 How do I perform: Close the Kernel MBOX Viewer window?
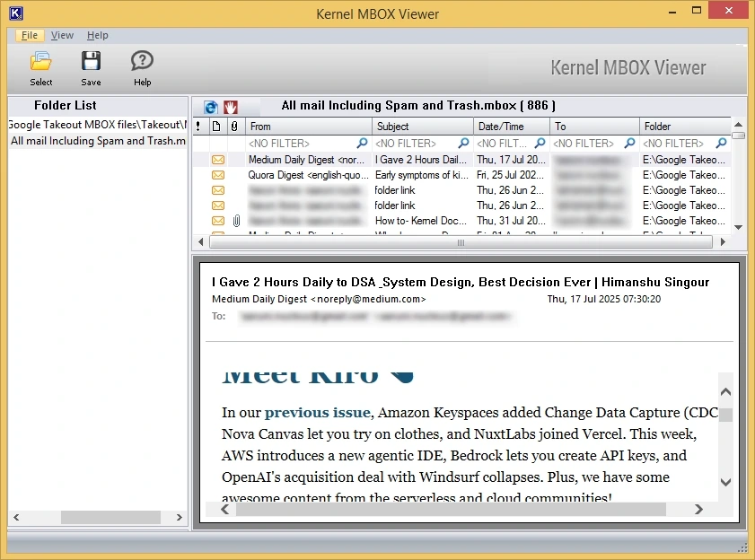click(x=729, y=11)
